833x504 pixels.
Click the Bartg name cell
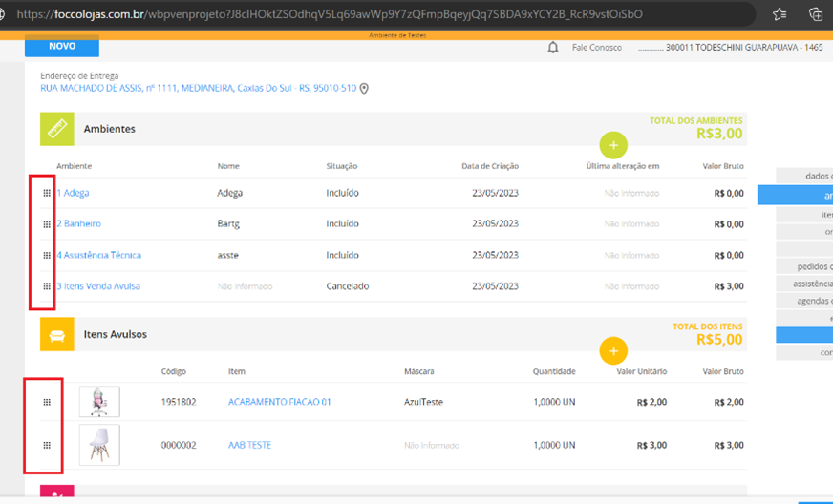click(x=228, y=224)
